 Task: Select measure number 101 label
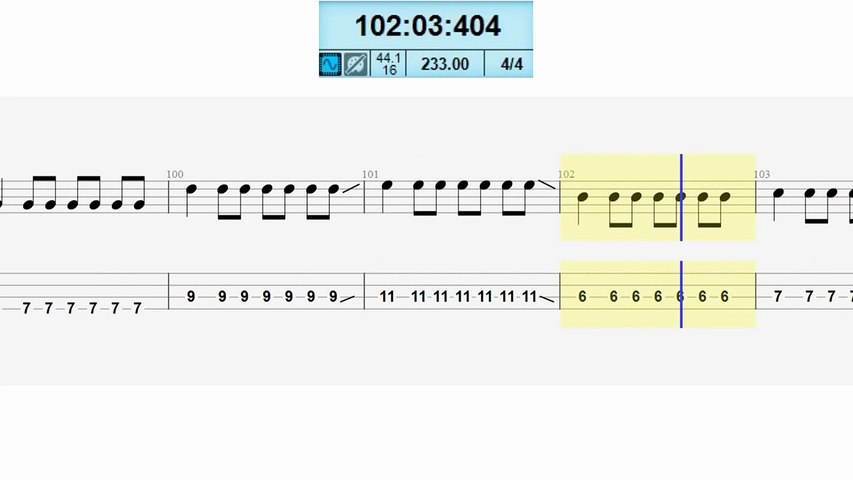370,174
